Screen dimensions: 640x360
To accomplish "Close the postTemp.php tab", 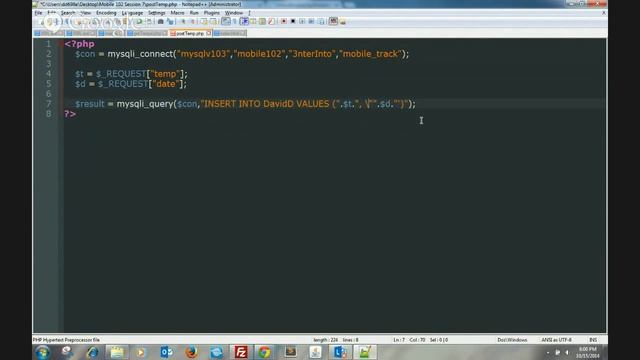I will point(209,33).
